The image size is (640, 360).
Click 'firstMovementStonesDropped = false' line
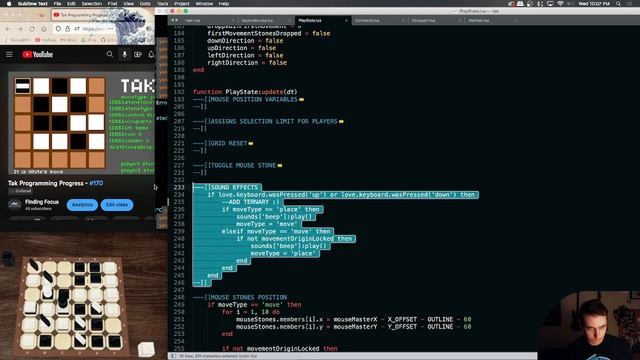(x=269, y=33)
